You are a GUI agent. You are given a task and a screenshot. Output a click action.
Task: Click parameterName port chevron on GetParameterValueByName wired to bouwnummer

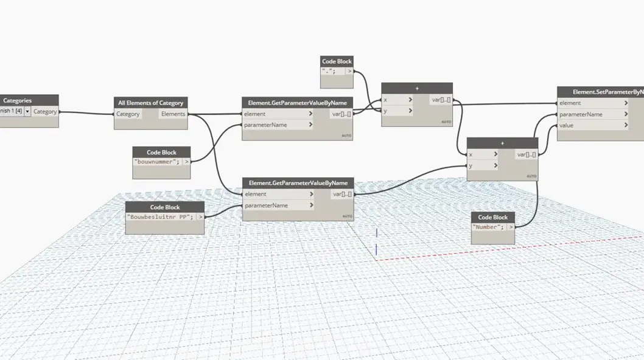(310, 125)
